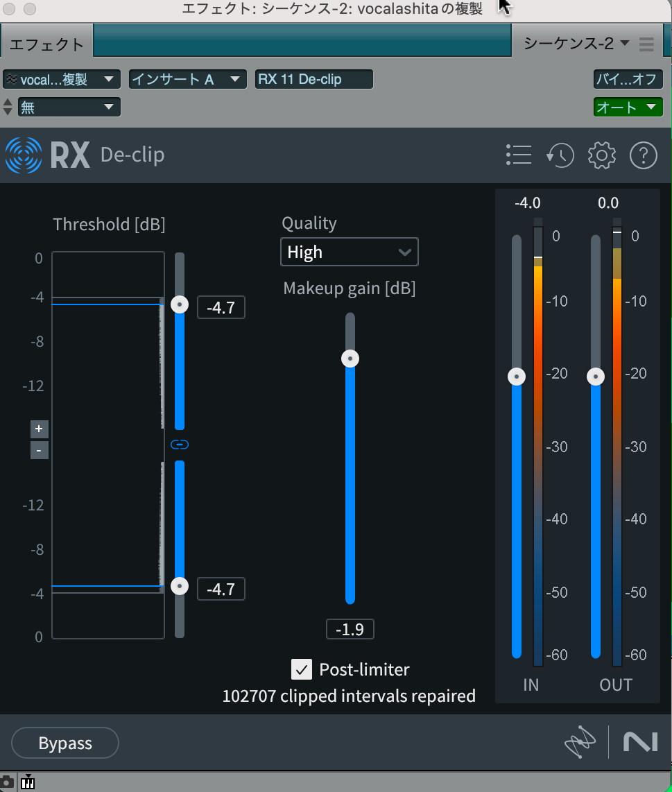Click the Makeup gain slider handle
This screenshot has height=792, width=672.
point(350,359)
